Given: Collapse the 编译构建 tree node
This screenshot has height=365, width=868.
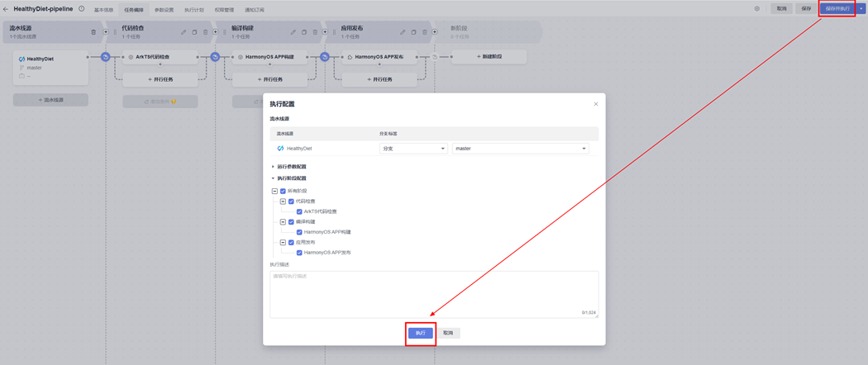Looking at the screenshot, I should [283, 222].
